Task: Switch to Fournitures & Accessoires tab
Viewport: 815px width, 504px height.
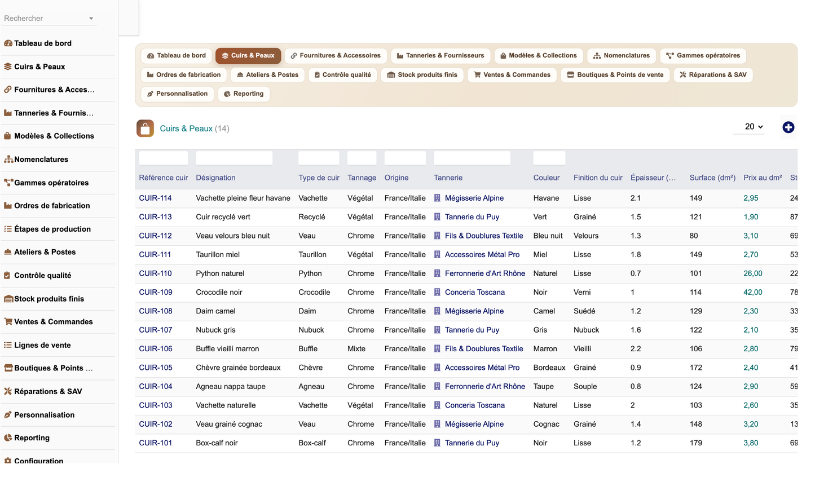Action: [x=336, y=56]
